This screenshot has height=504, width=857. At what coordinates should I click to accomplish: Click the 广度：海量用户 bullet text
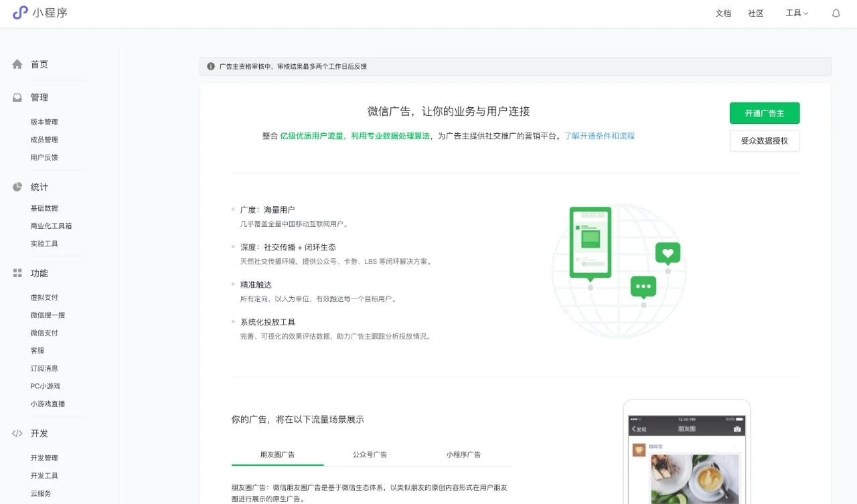267,209
